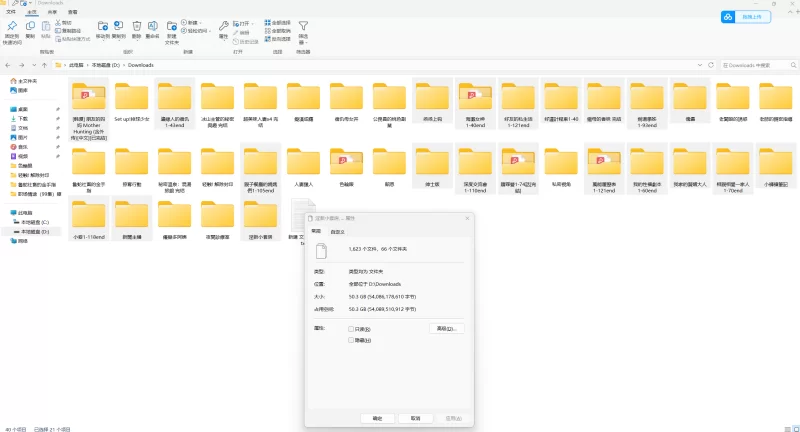Click Invert selection (反向选择) in ribbon
The image size is (800, 432).
[278, 39]
